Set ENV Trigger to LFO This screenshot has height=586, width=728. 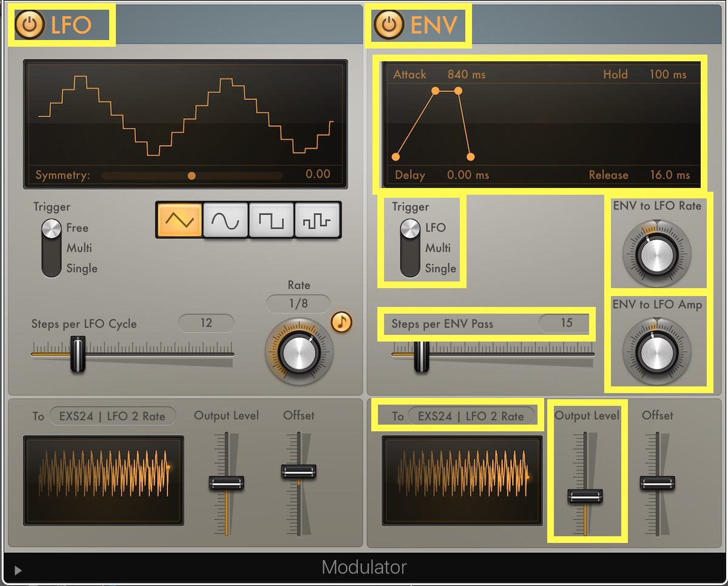click(x=436, y=227)
